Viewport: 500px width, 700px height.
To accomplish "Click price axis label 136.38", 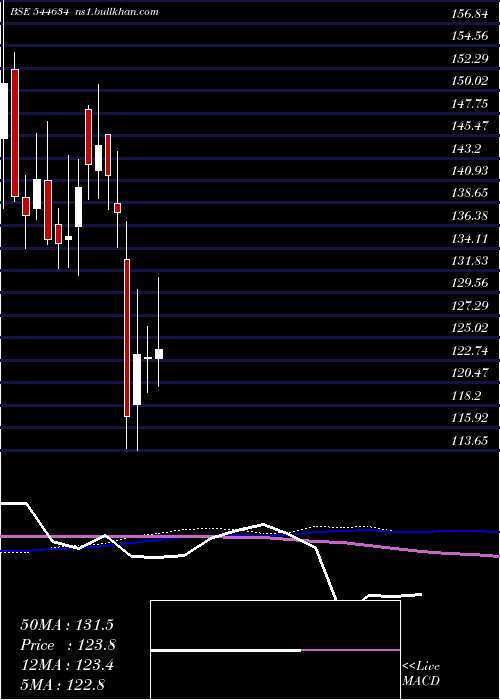I will pyautogui.click(x=470, y=216).
